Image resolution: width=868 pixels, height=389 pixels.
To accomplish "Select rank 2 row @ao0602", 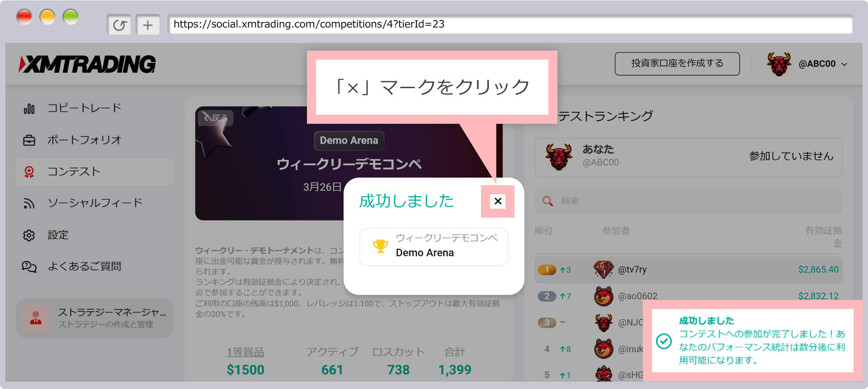I will (x=688, y=296).
